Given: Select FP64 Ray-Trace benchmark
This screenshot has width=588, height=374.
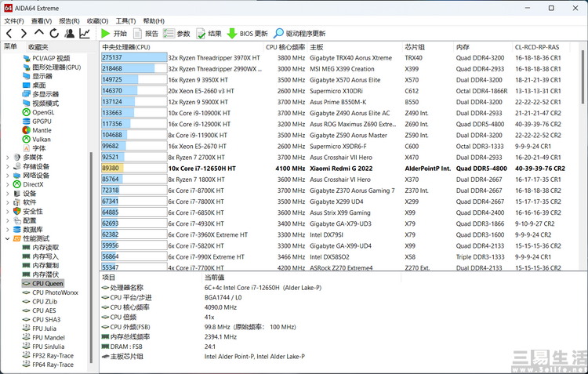Looking at the screenshot, I should pos(48,365).
